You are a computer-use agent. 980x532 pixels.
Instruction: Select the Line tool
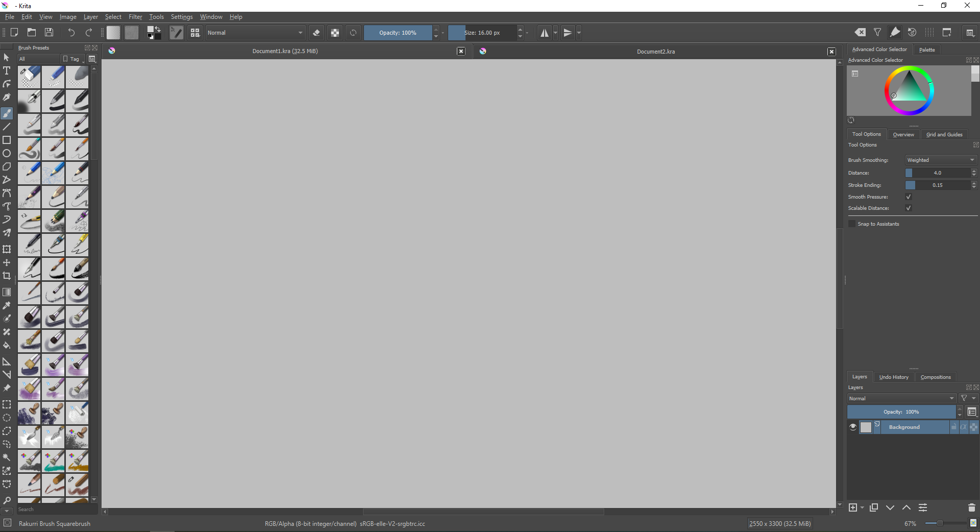click(x=7, y=127)
